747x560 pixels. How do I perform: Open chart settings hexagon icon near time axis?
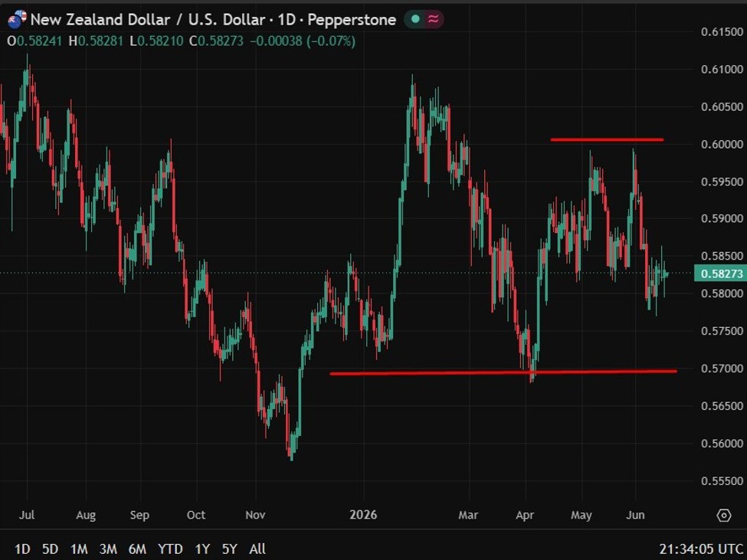pyautogui.click(x=724, y=516)
